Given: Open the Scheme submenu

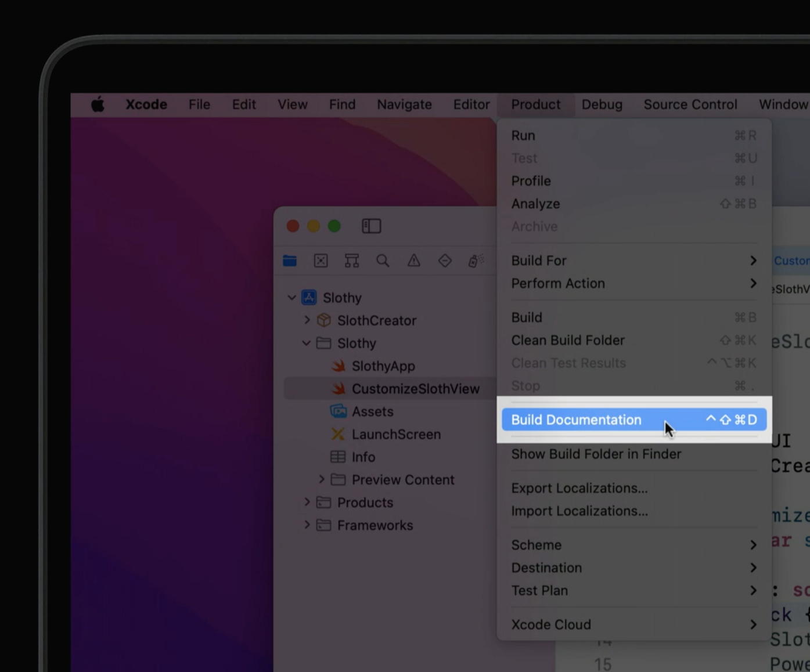Looking at the screenshot, I should click(634, 545).
